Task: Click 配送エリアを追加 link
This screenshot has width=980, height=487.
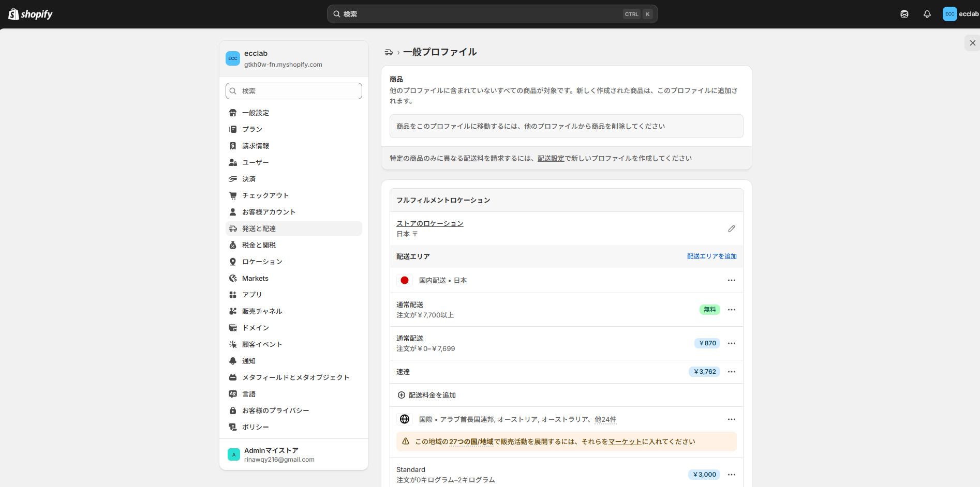Action: point(711,256)
